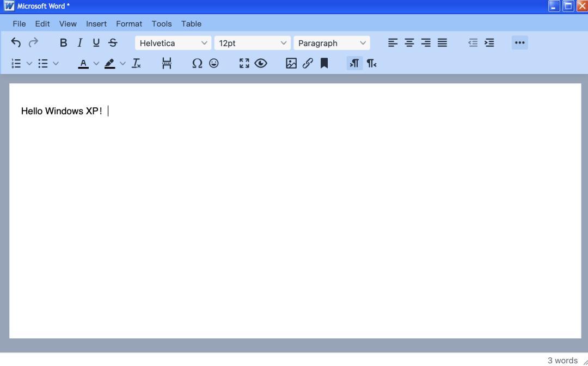
Task: Open the View menu
Action: (68, 23)
